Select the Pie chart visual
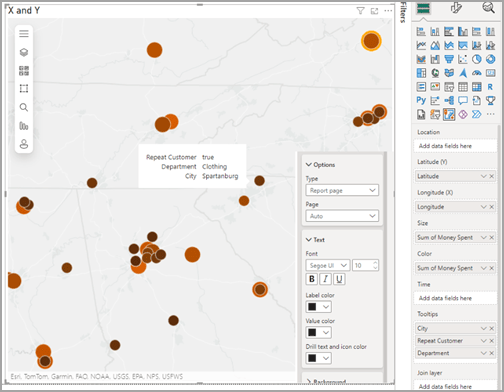Image resolution: width=504 pixels, height=392 pixels. [477, 59]
